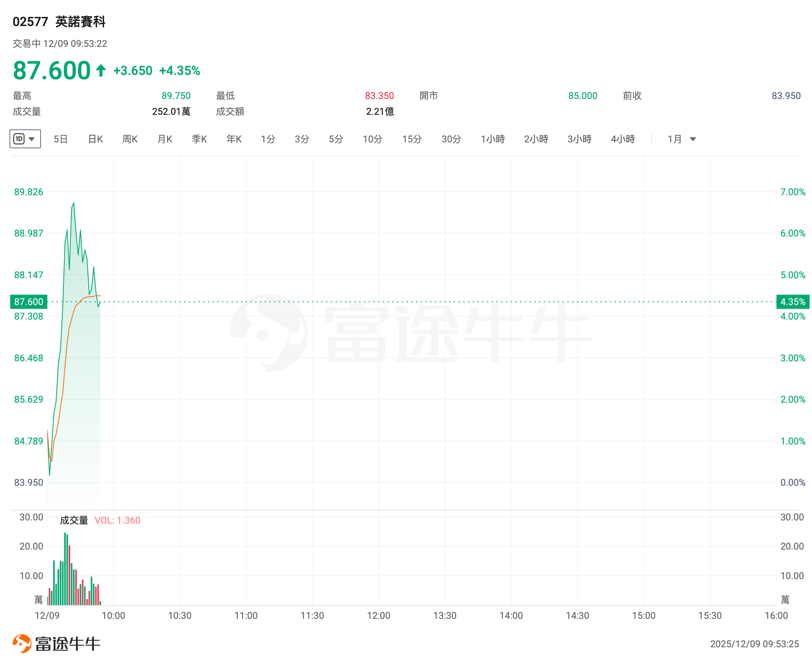Click the 87.600 current price marker on axis
Screen dimensions: 812x665
click(28, 302)
